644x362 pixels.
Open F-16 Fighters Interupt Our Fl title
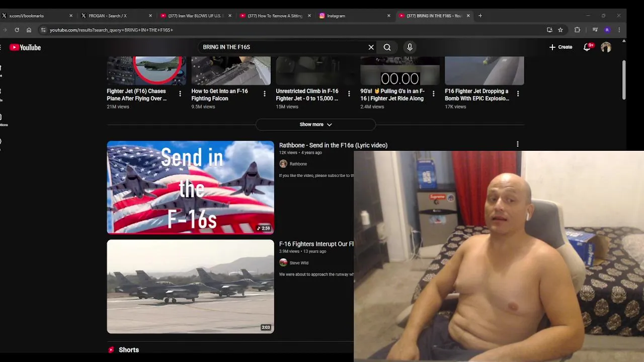click(x=316, y=244)
